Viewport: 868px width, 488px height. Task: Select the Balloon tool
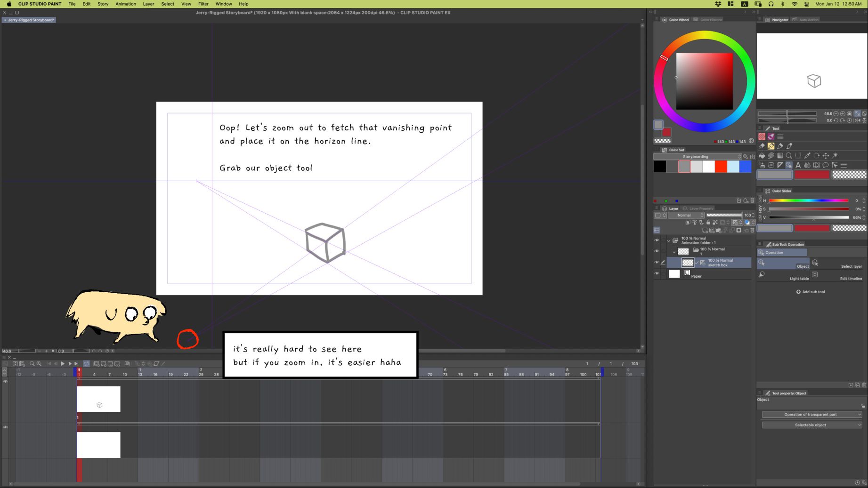coord(826,165)
